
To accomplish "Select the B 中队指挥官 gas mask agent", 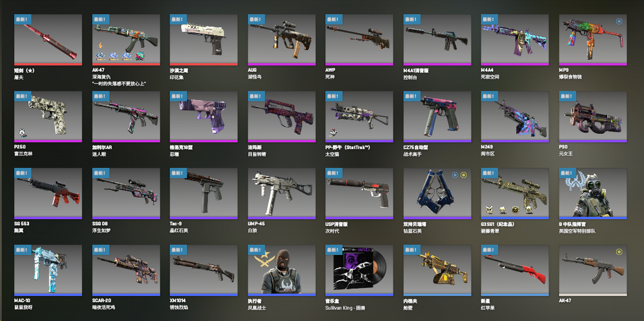I will point(593,194).
